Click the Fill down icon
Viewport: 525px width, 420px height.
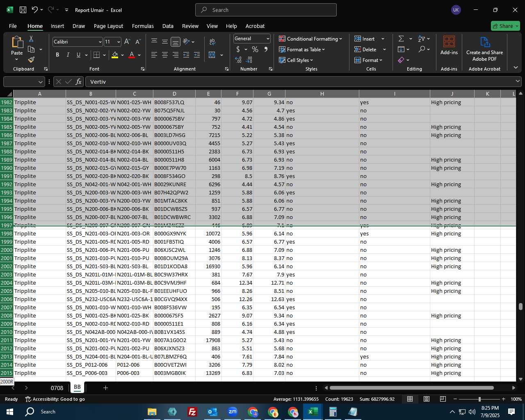tap(401, 49)
